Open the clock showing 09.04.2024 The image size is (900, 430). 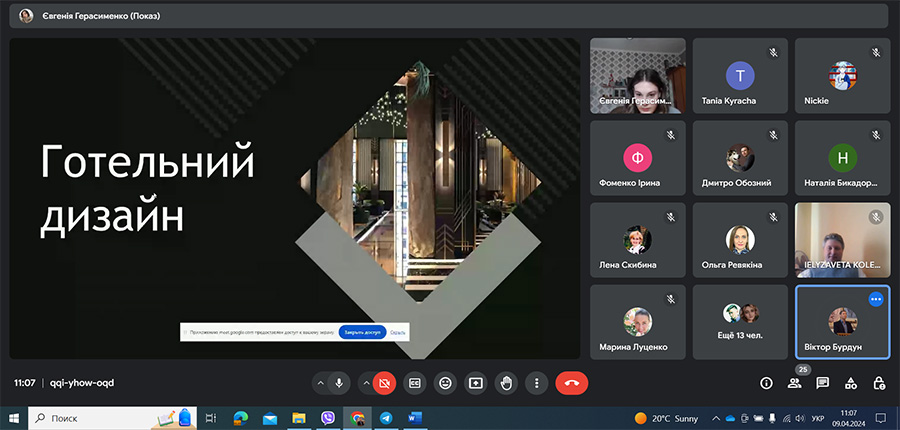coord(848,418)
